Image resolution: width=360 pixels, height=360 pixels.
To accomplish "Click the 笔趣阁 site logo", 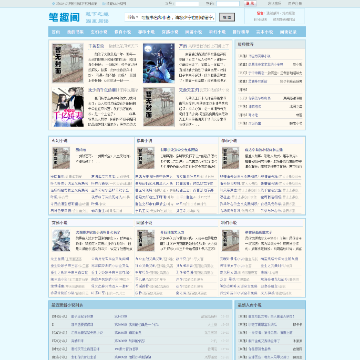I will click(x=64, y=17).
